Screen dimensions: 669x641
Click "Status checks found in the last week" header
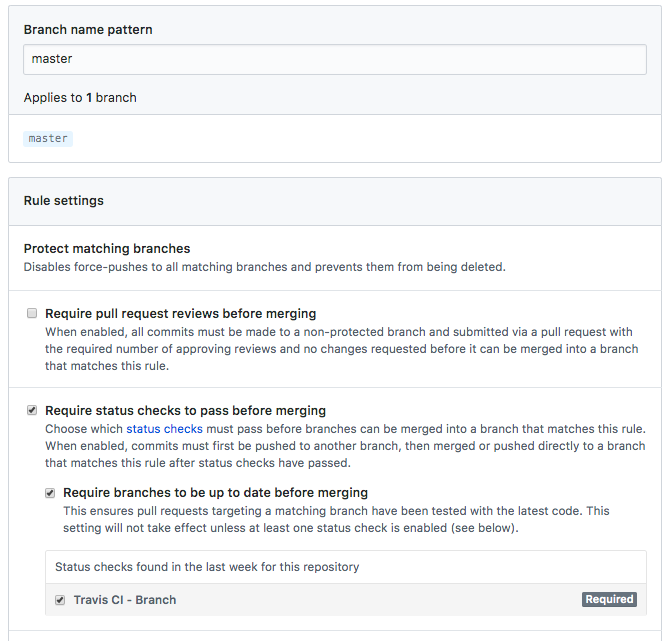point(207,567)
